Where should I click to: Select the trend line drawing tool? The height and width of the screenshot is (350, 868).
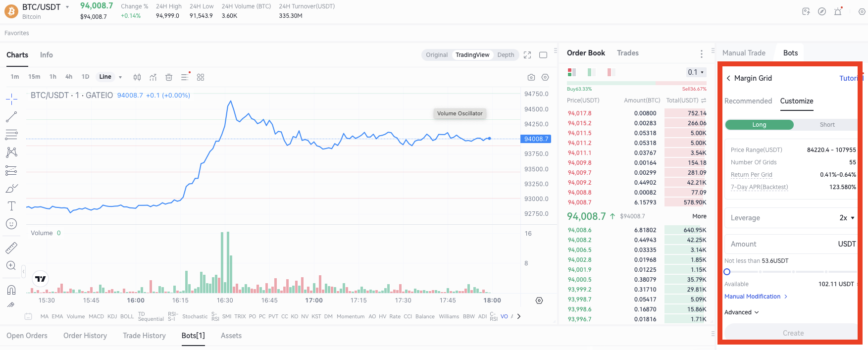[x=11, y=117]
